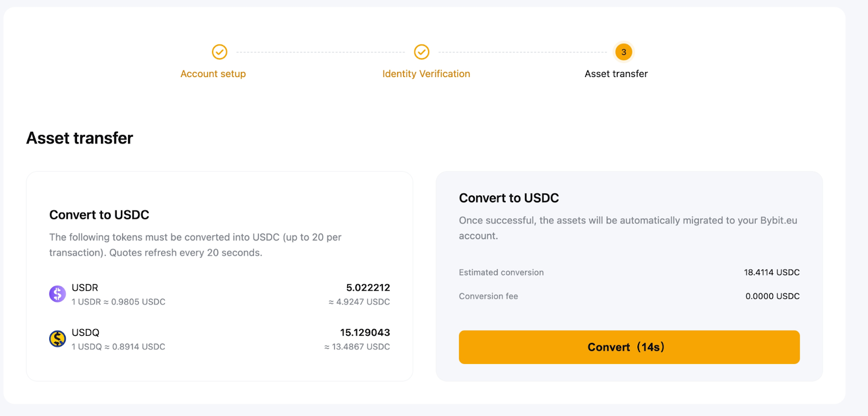Click the USDQ token name
The height and width of the screenshot is (416, 868).
[85, 332]
